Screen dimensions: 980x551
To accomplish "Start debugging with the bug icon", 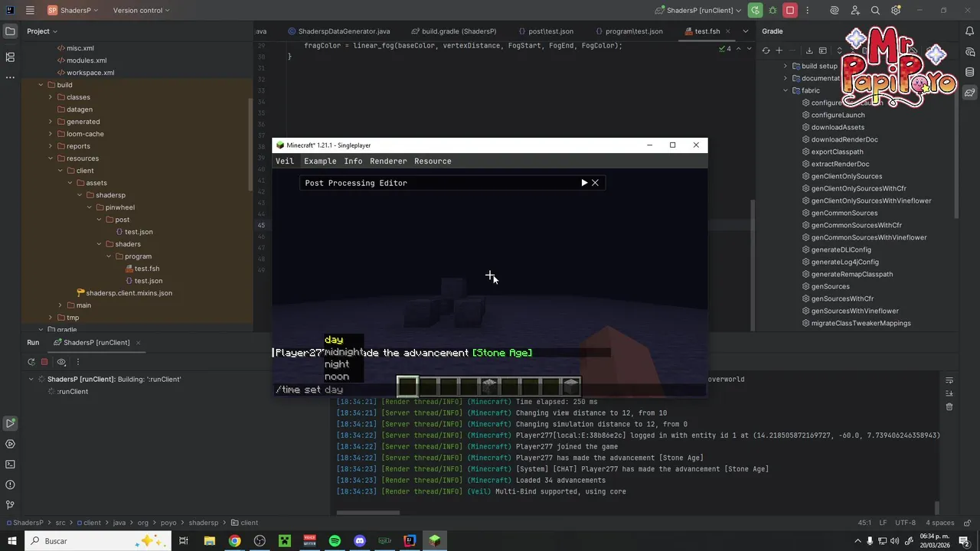I will [x=773, y=10].
